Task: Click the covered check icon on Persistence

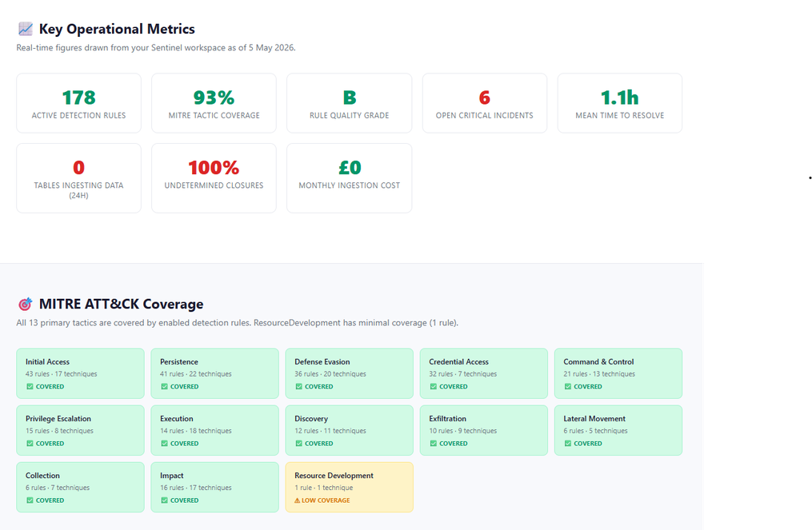Action: point(164,387)
